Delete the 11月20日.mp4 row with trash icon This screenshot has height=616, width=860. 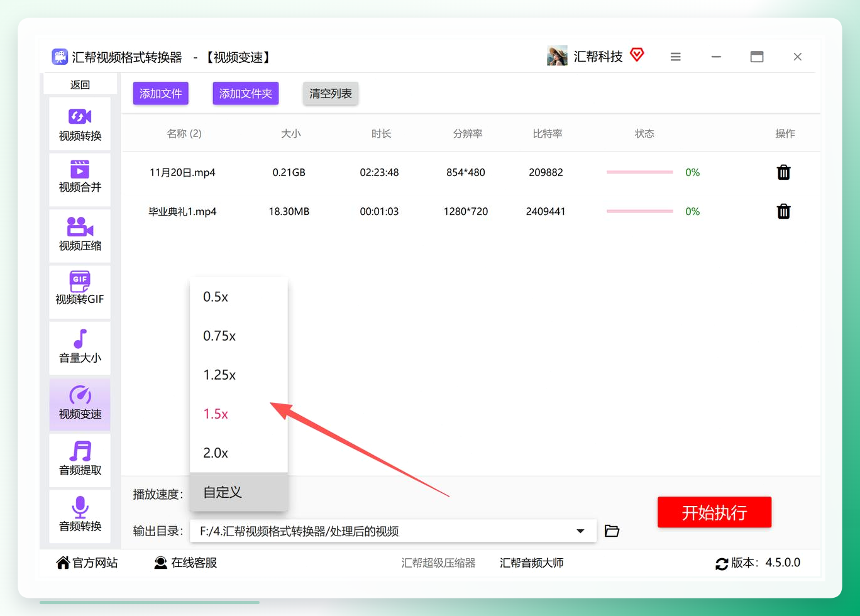(783, 172)
